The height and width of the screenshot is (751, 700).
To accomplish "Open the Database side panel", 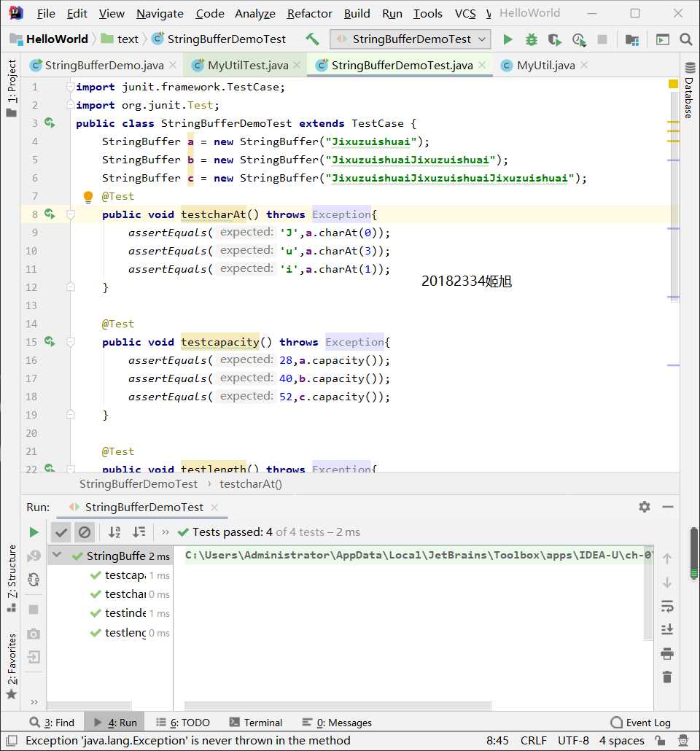I will (x=690, y=90).
